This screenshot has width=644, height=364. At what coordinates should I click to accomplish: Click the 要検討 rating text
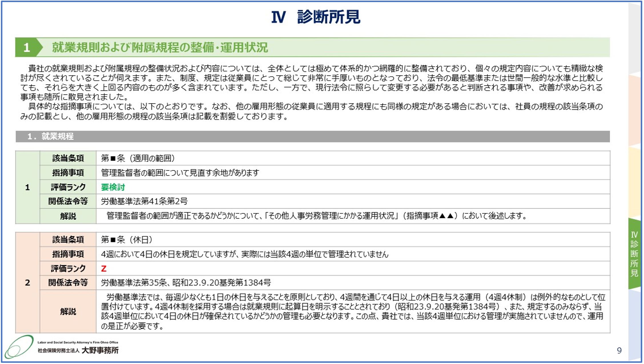(x=113, y=187)
